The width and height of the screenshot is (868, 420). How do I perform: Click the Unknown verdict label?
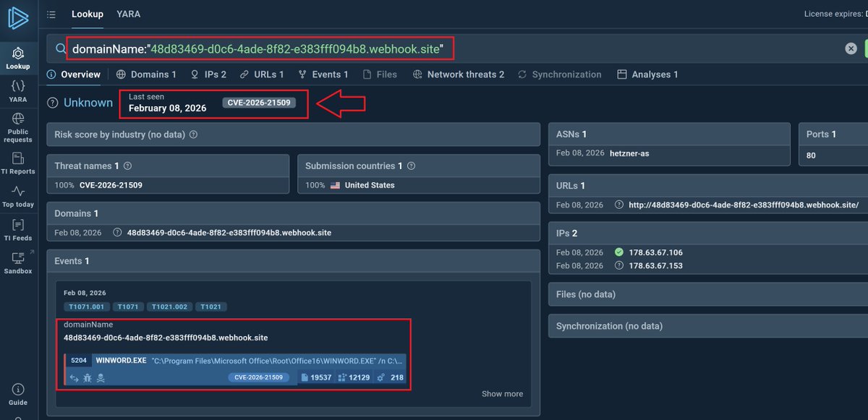88,103
